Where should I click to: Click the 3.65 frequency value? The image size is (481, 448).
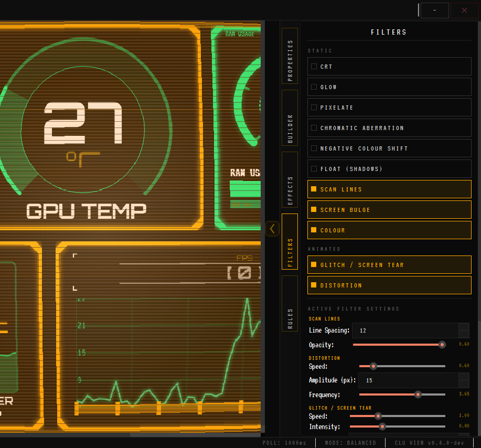coord(464,393)
